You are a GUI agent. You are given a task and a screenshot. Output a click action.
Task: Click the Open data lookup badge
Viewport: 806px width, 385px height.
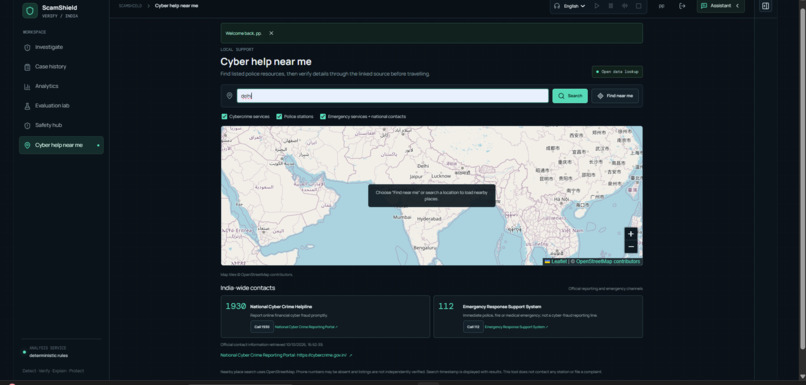point(617,72)
